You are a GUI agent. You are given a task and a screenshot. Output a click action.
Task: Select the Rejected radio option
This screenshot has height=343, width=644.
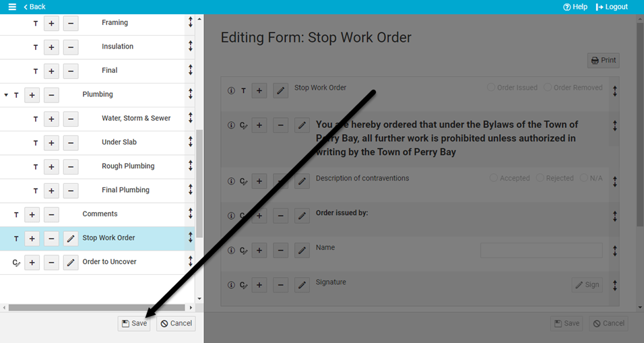click(540, 178)
